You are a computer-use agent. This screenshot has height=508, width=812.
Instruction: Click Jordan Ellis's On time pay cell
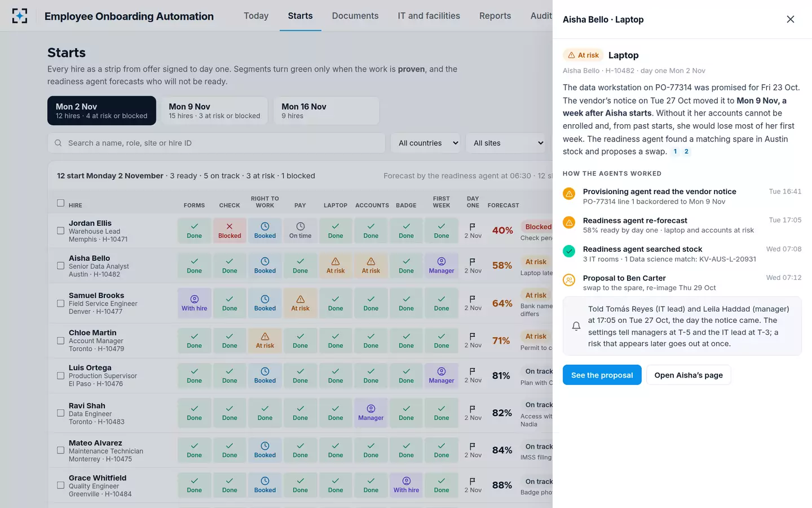(x=300, y=230)
